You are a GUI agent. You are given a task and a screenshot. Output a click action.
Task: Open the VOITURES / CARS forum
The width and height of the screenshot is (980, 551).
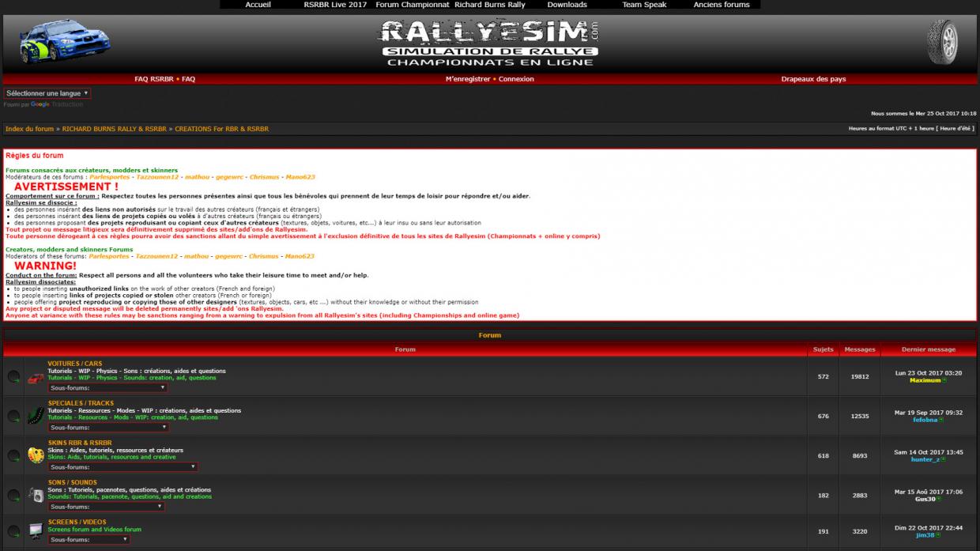pyautogui.click(x=75, y=364)
